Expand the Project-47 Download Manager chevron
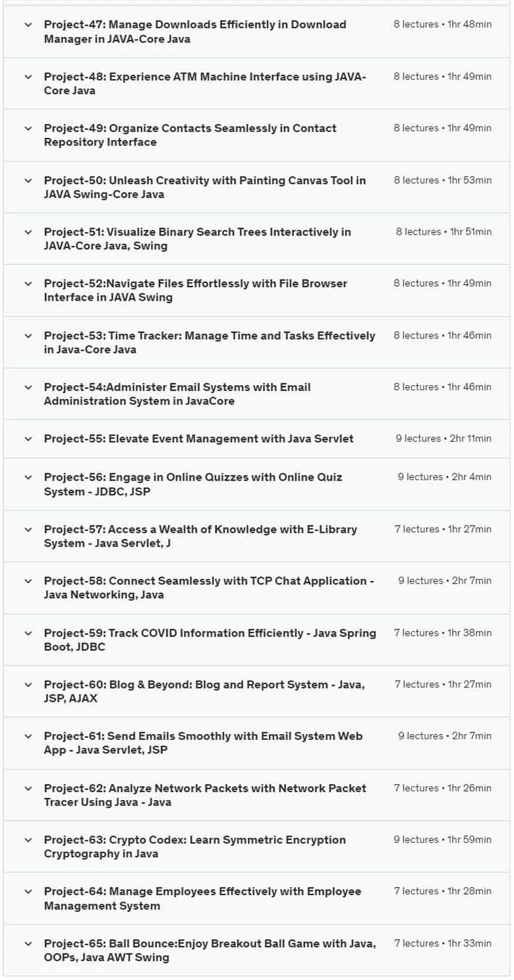 28,24
